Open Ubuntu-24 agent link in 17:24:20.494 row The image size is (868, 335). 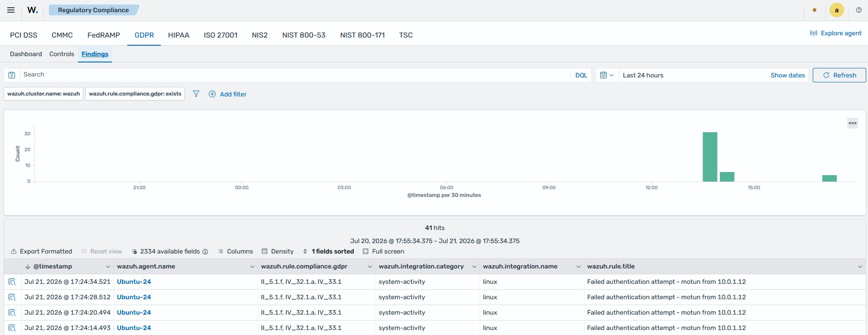[x=134, y=312]
